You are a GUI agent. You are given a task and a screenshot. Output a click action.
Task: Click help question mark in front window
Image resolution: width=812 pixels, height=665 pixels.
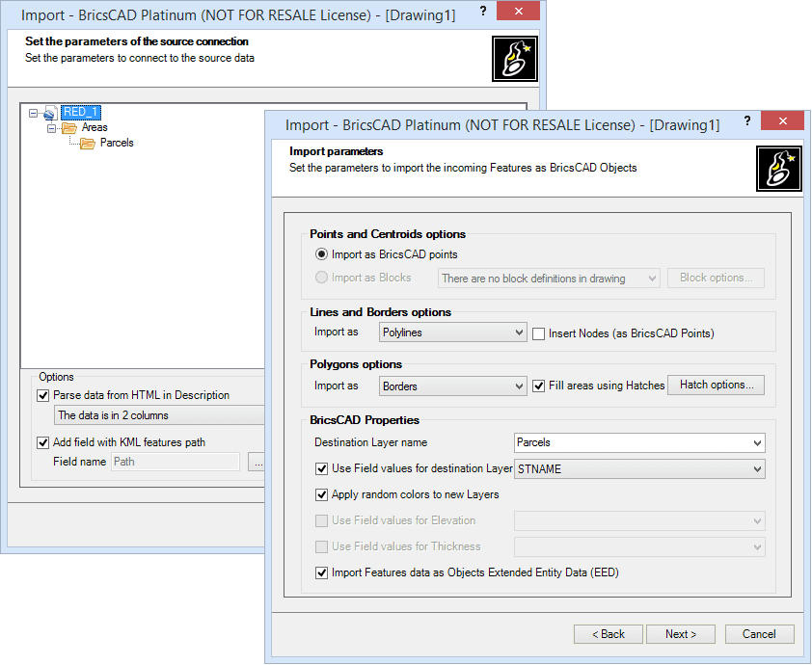tap(747, 121)
